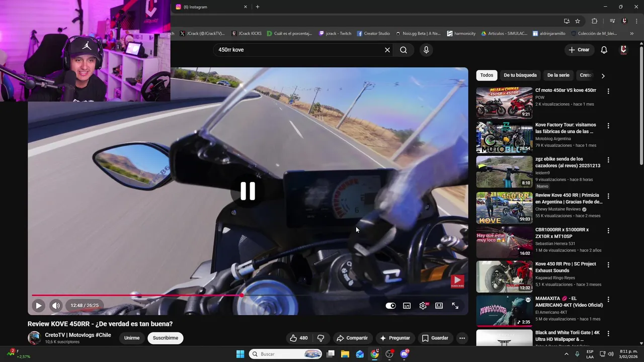Open the jcrack - Twitch bookmark
Image resolution: width=644 pixels, height=362 pixels.
pos(335,34)
